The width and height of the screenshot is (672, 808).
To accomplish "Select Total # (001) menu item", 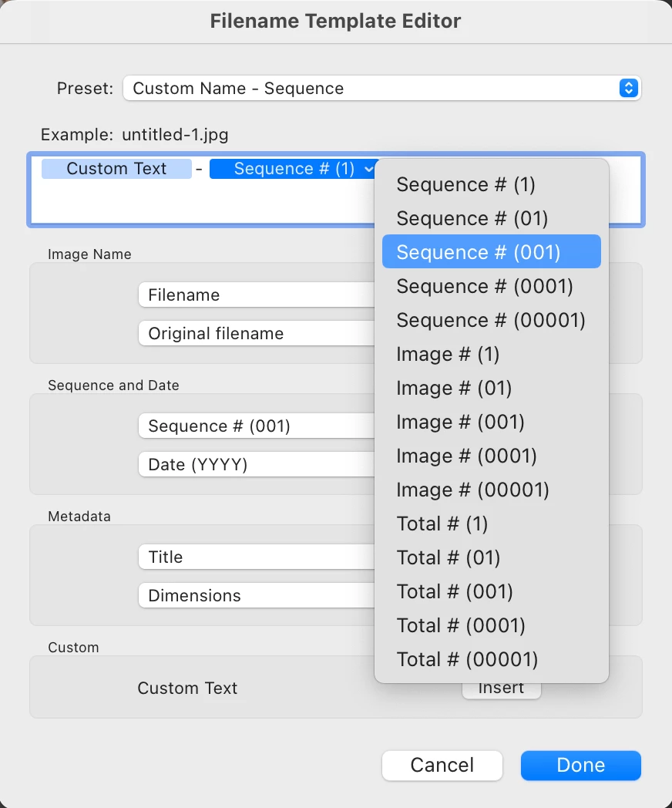I will pos(455,592).
